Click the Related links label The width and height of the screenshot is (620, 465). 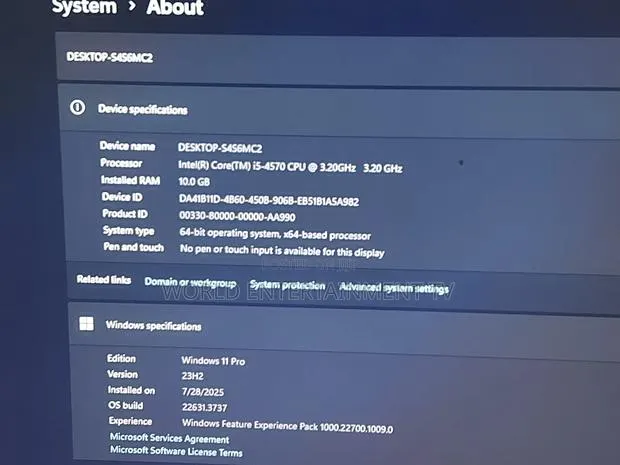point(104,280)
